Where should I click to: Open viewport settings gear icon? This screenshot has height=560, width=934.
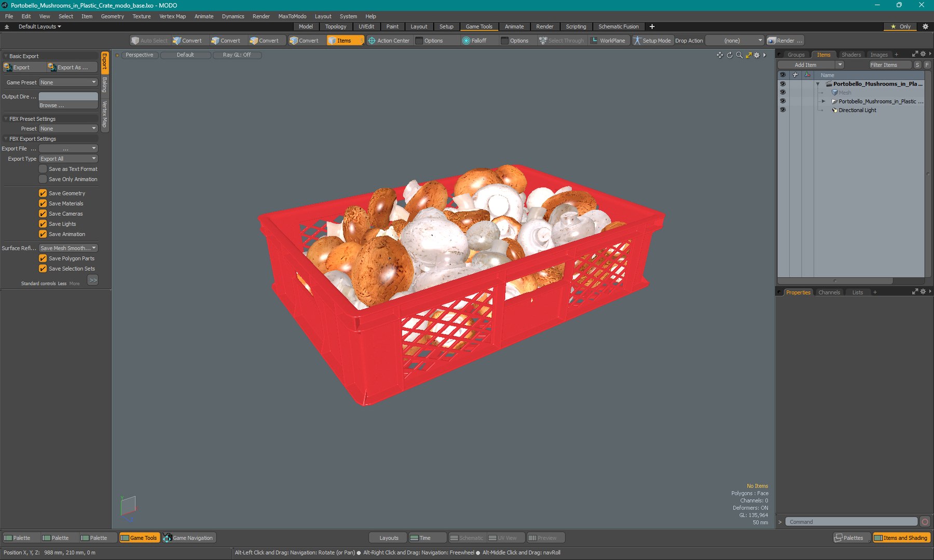[x=757, y=55]
